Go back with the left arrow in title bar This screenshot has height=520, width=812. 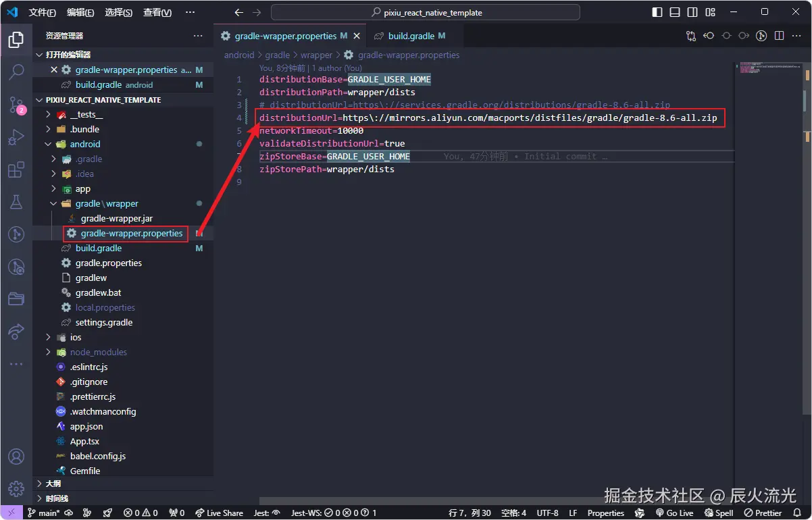tap(238, 12)
